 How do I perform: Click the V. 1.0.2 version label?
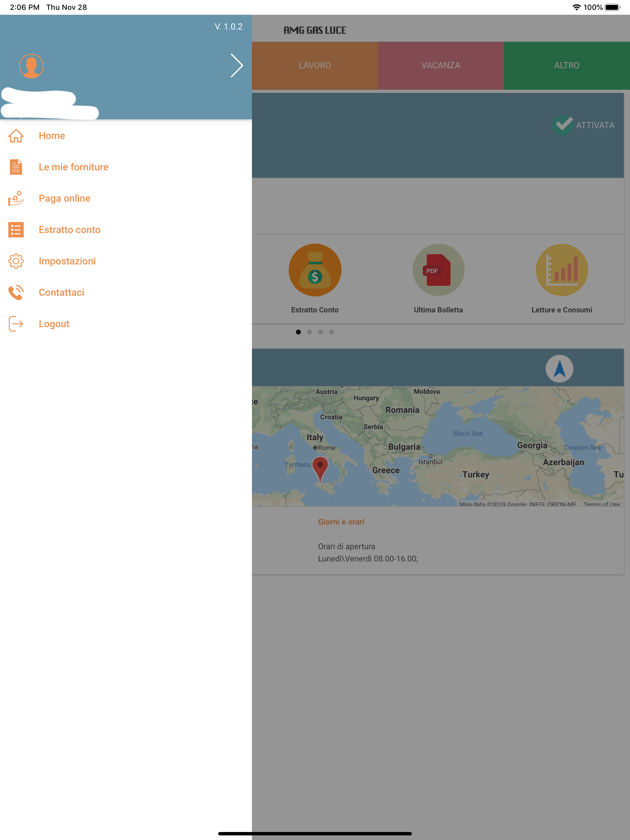[x=228, y=26]
